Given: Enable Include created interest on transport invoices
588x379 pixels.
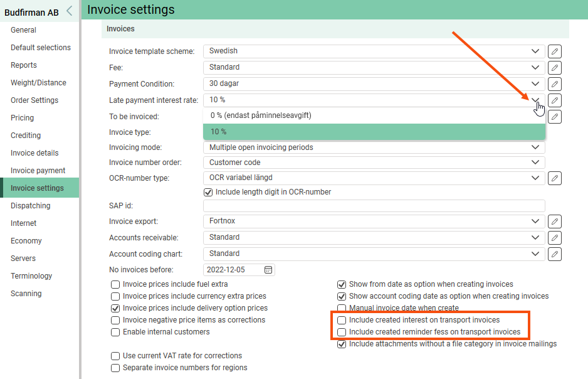Looking at the screenshot, I should pos(342,320).
